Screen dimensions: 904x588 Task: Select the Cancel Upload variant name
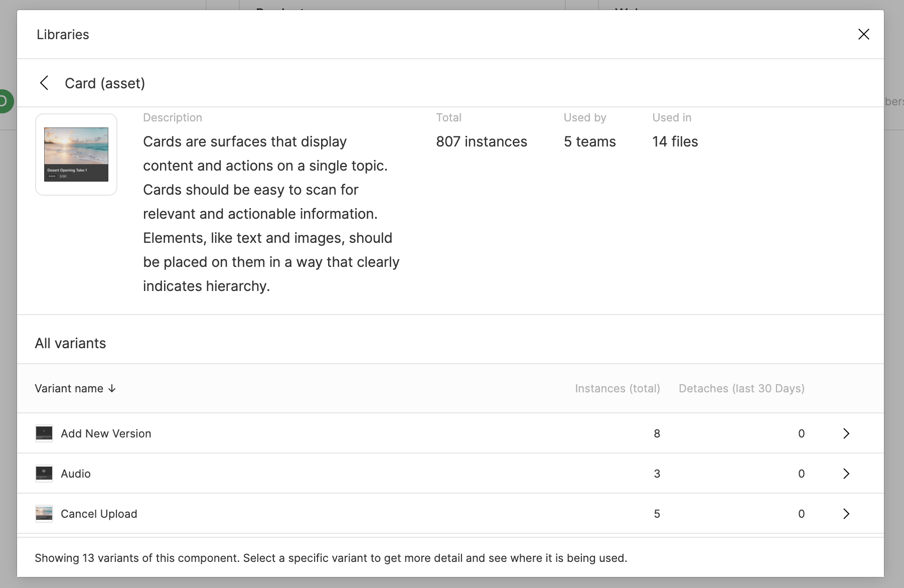coord(99,514)
